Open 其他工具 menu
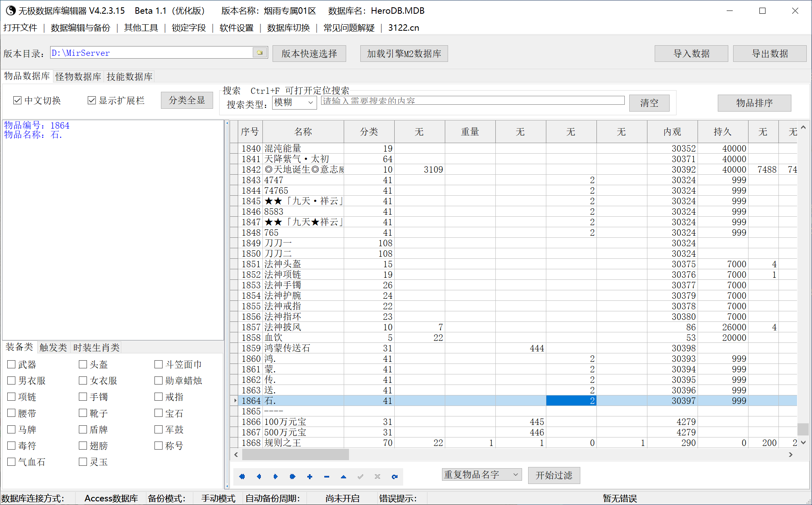This screenshot has height=505, width=812. pyautogui.click(x=141, y=27)
